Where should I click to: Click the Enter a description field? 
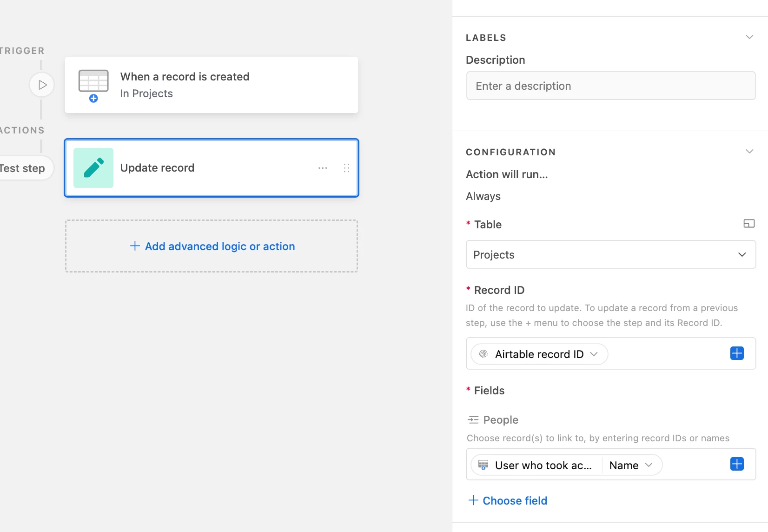click(610, 86)
